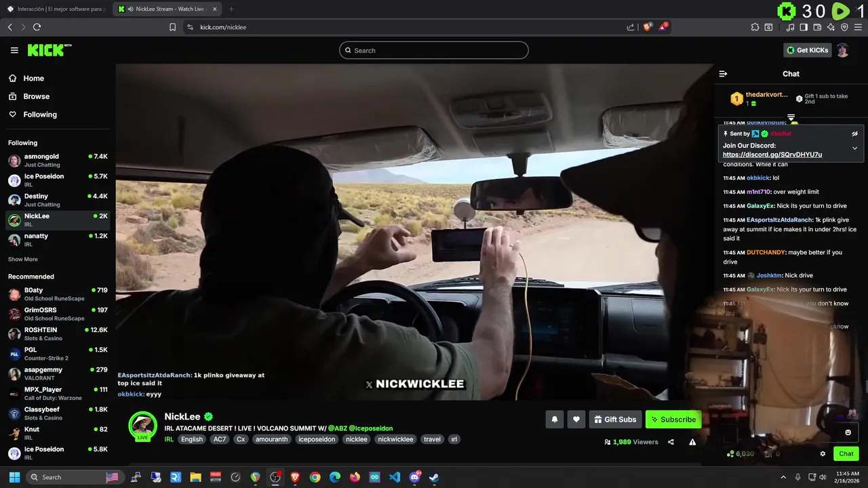Expand the gift leaderboard drop handle

(791, 117)
